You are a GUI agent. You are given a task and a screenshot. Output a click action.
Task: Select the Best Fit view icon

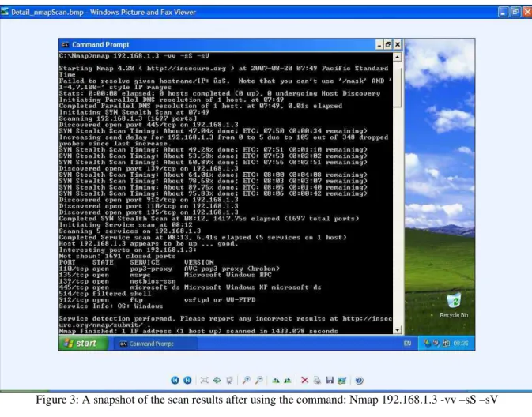pyautogui.click(x=204, y=381)
